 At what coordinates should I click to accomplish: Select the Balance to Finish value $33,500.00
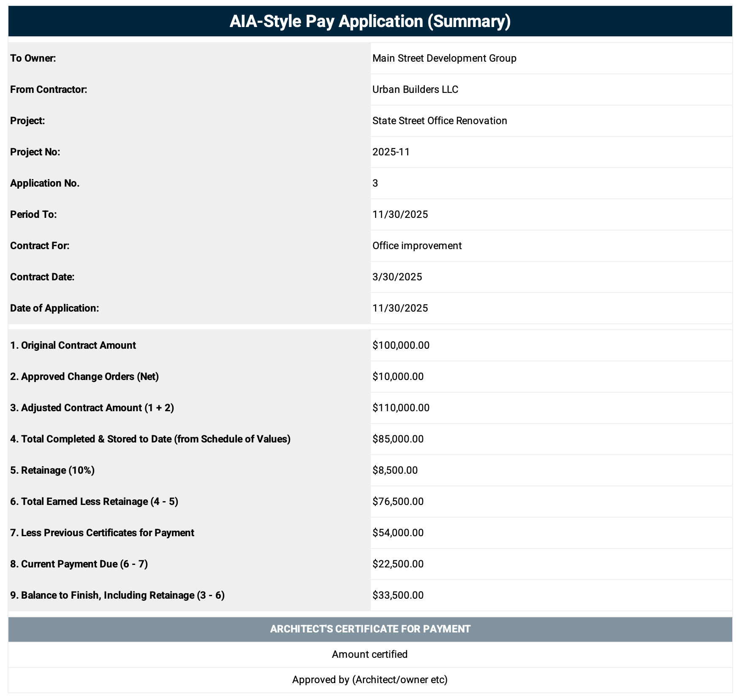point(397,595)
